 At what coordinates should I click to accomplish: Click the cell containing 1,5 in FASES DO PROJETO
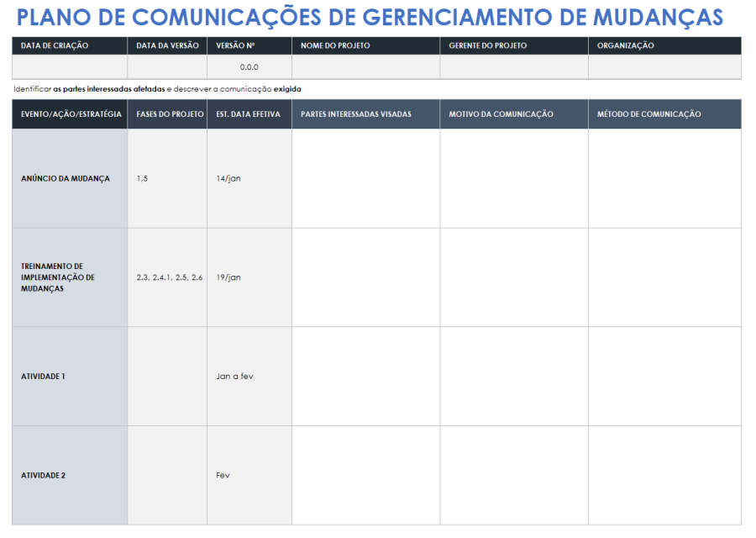(x=165, y=178)
